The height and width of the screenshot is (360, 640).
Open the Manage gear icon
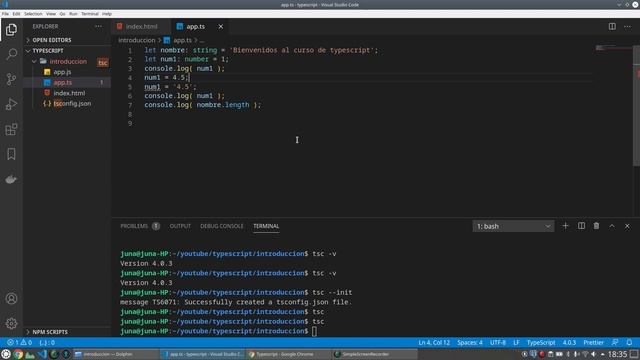11,323
